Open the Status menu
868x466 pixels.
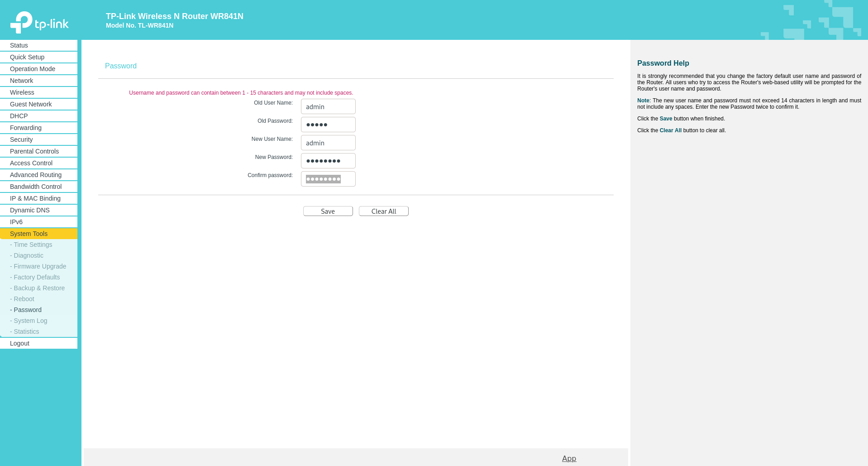tap(38, 45)
